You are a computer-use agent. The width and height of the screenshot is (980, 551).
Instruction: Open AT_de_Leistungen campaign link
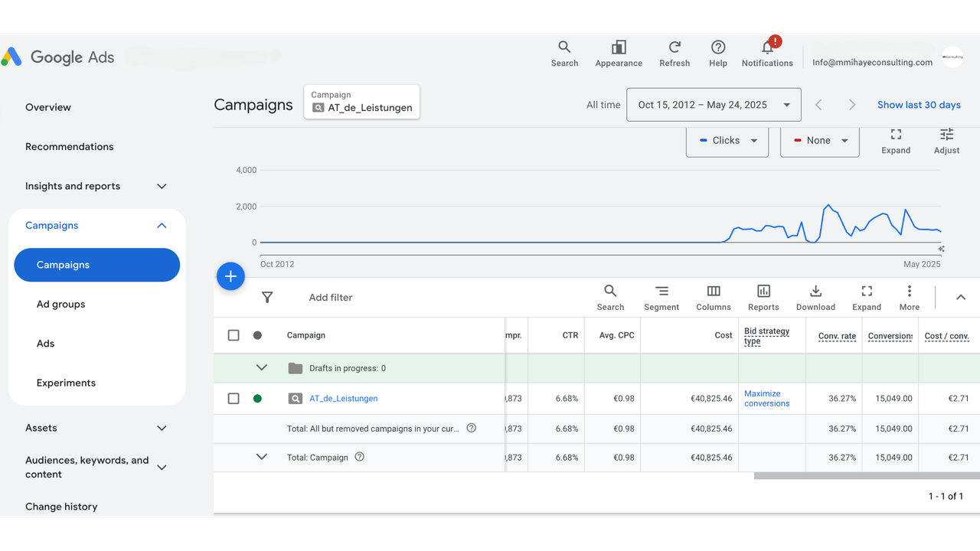tap(344, 399)
